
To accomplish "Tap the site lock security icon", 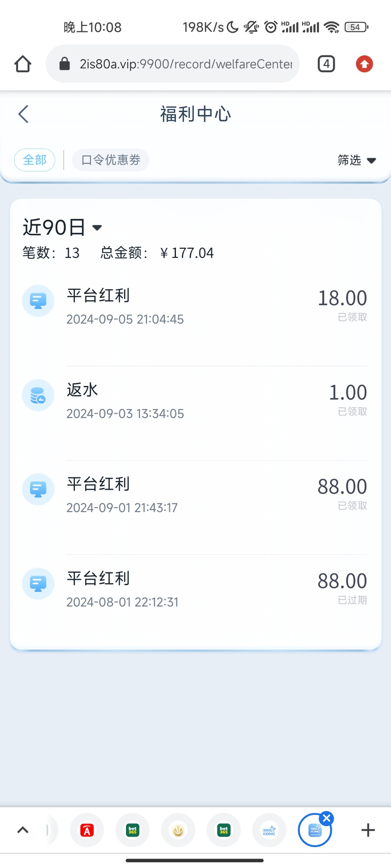I will (64, 64).
